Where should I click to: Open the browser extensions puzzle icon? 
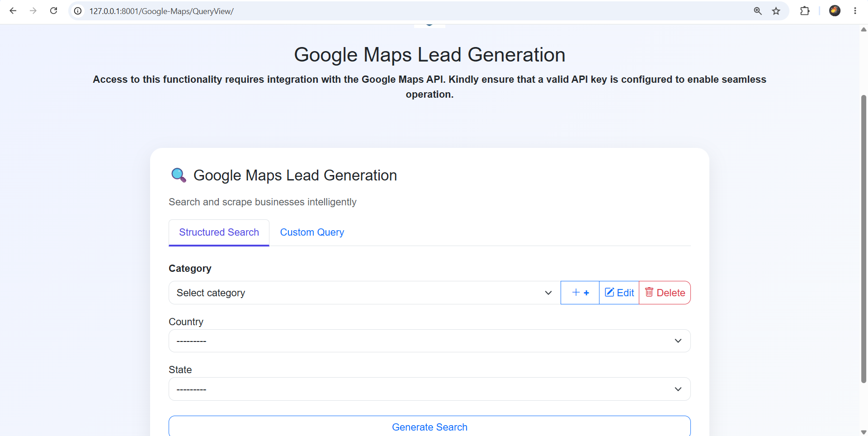805,11
